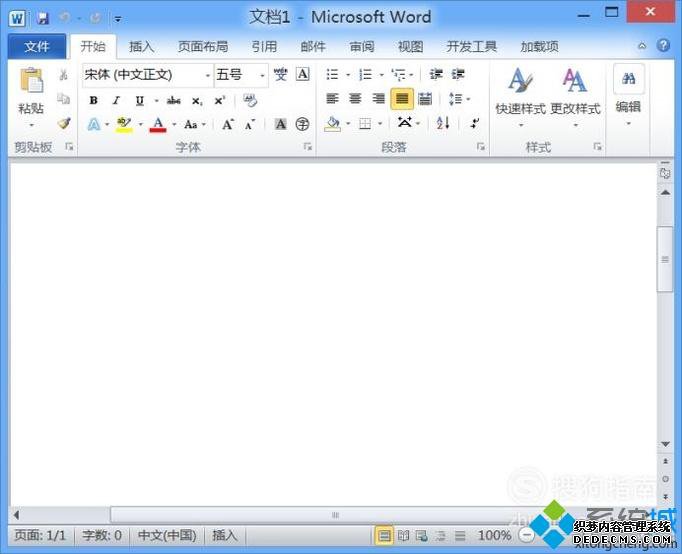Screen dimensions: 682x554
Task: Click the Grow Font button
Action: pyautogui.click(x=227, y=125)
